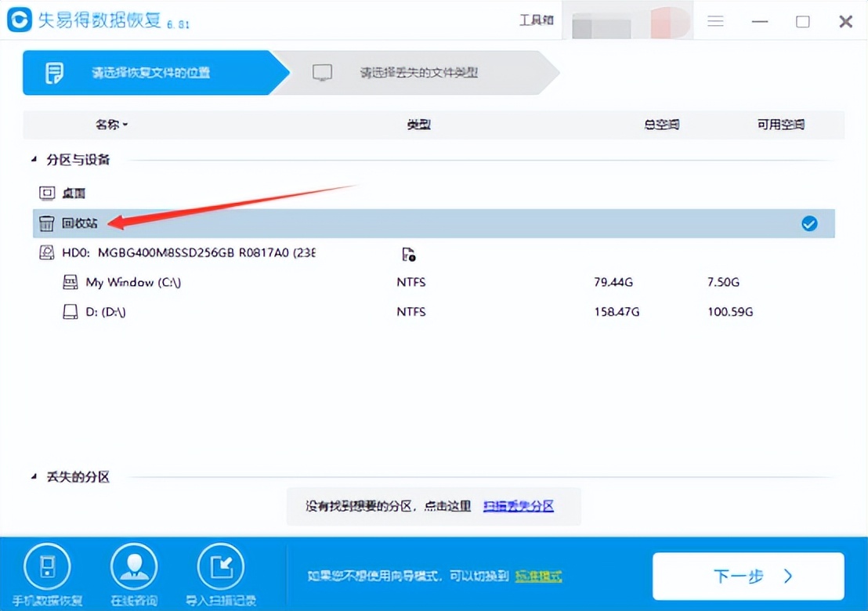Viewport: 868px width, 611px height.
Task: Click the 下一步 next button
Action: [x=748, y=577]
